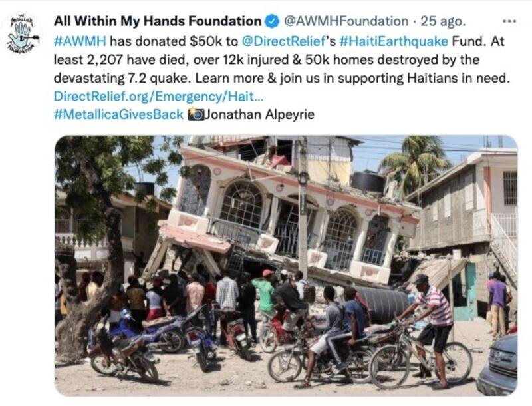Open the #HaitiEarthquake hashtag

coord(394,41)
